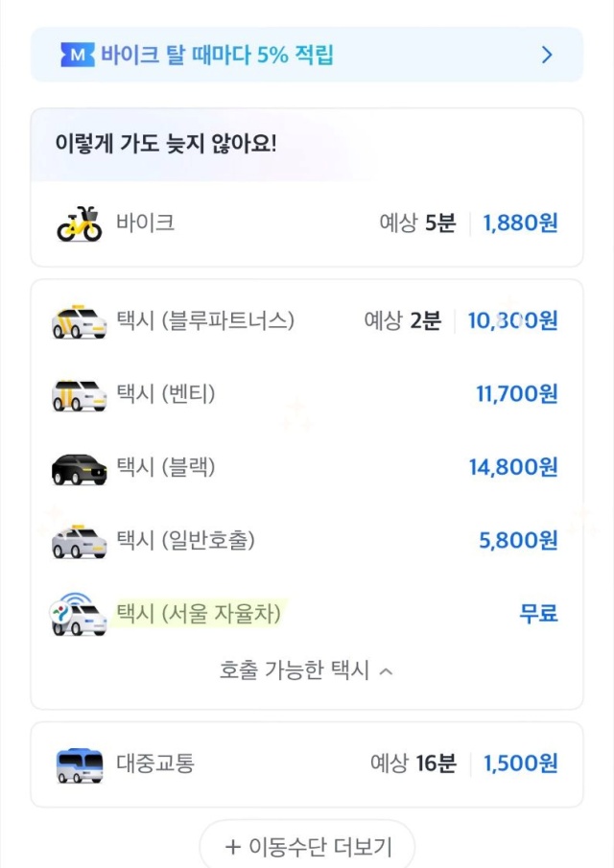The width and height of the screenshot is (614, 868).
Task: Tap the 대중교통 1,500원 price
Action: [x=520, y=764]
